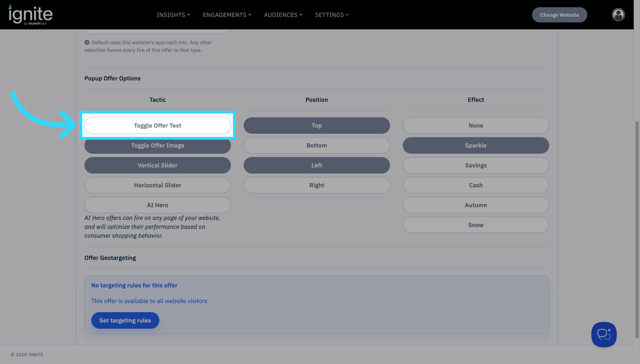Select the Sparkle effect
This screenshot has width=640, height=364.
(476, 145)
